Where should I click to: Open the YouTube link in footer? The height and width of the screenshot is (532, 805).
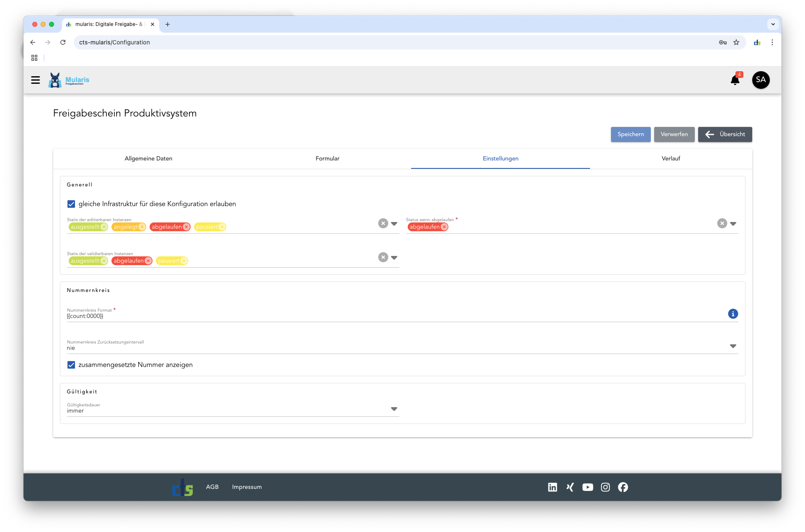point(588,487)
